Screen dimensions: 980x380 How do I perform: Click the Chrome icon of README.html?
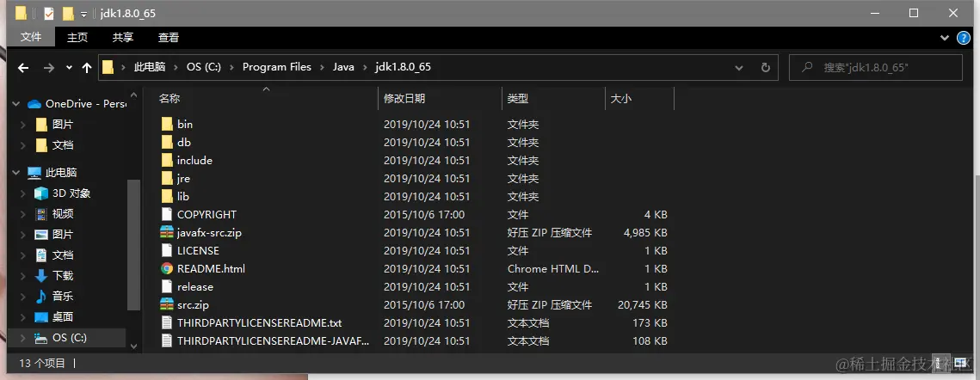pos(167,269)
